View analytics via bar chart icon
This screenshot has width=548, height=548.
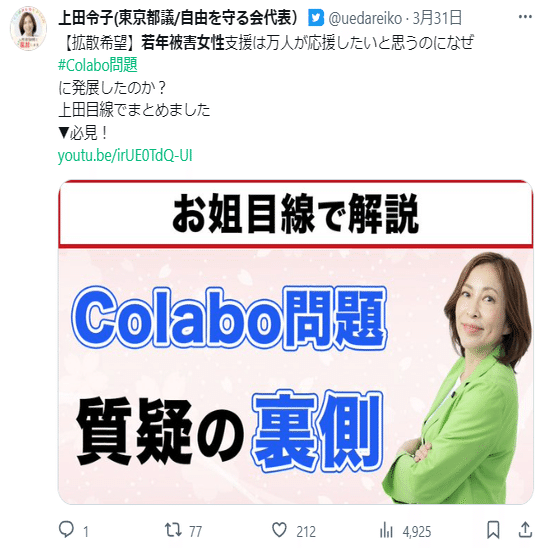[386, 530]
